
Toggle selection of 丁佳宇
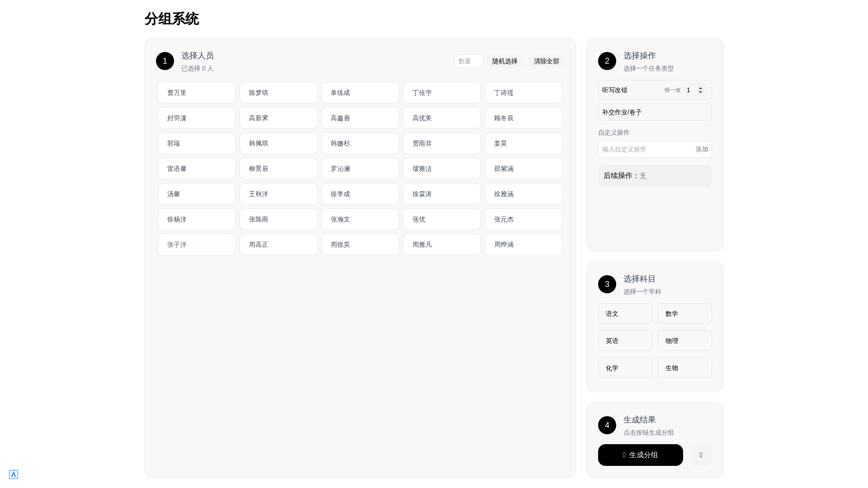(442, 93)
